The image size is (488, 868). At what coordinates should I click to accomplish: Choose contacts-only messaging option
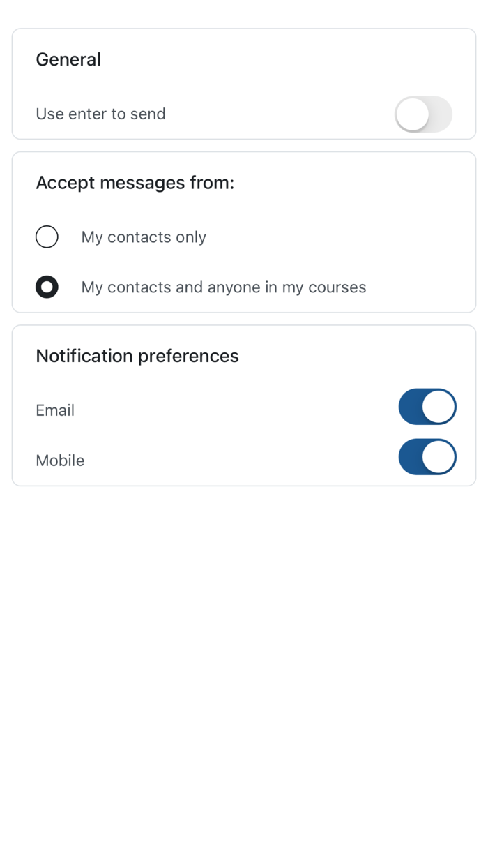tap(47, 237)
